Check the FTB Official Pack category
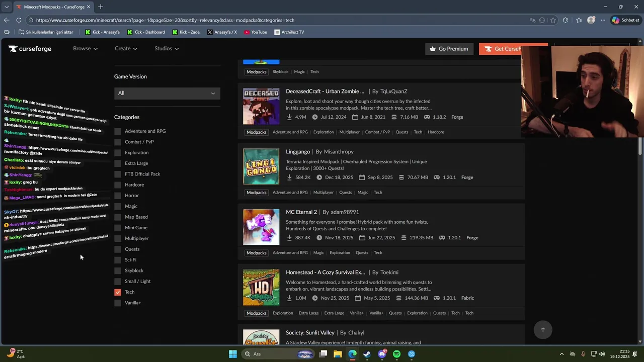This screenshot has width=644, height=362. point(118,174)
